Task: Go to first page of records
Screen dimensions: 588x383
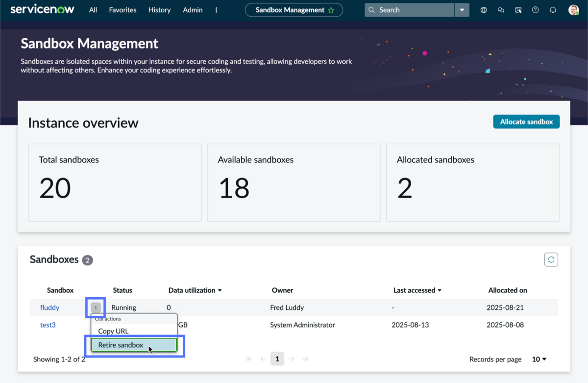Action: coord(249,359)
